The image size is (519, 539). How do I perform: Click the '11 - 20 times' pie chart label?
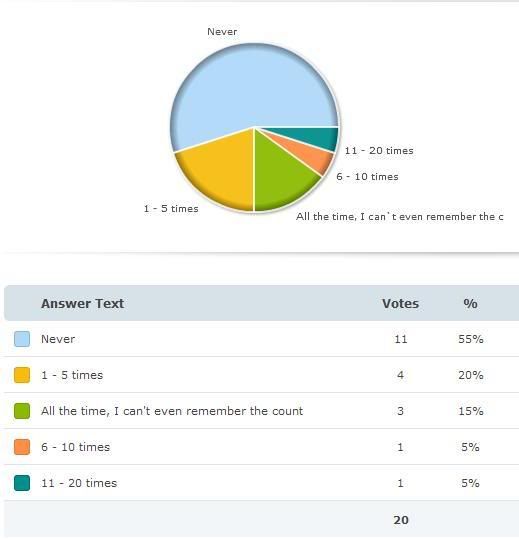click(x=379, y=151)
